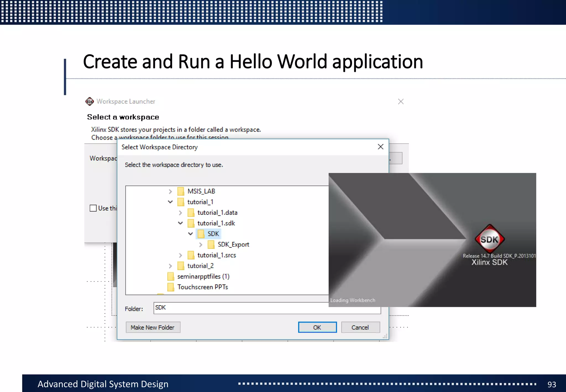Select the 'seminarpptfiles (1)' tree entry
The height and width of the screenshot is (392, 566).
tap(203, 276)
